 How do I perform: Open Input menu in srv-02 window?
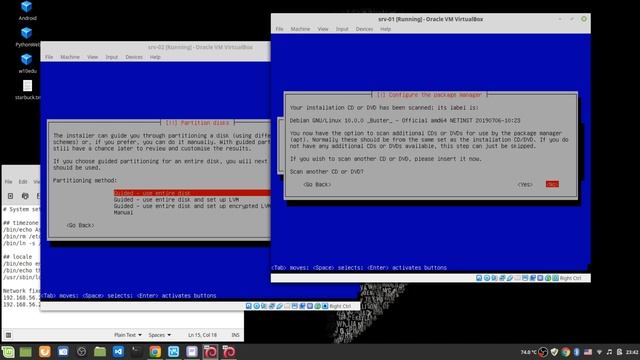click(111, 57)
